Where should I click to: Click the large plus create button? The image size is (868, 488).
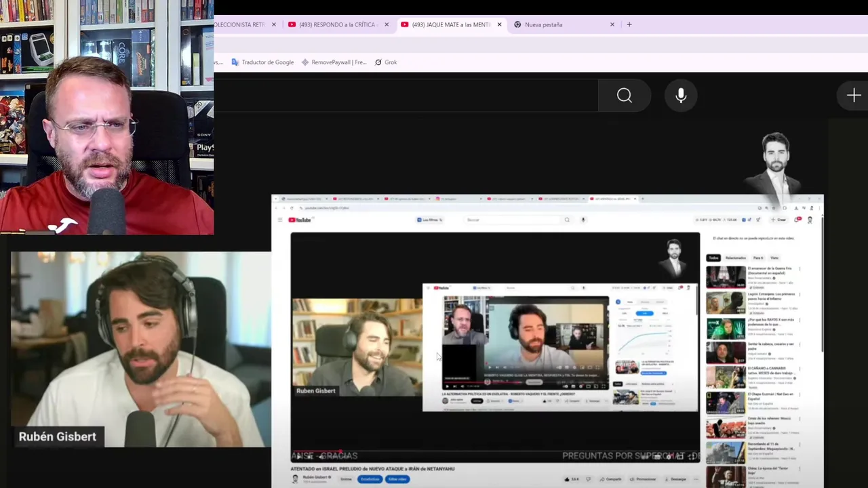[x=854, y=96]
